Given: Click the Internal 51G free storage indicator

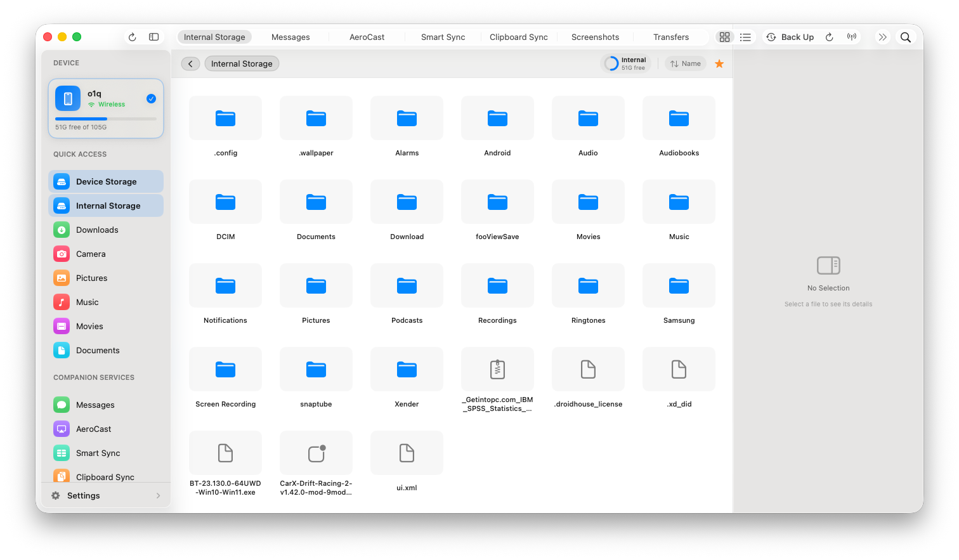Looking at the screenshot, I should pyautogui.click(x=625, y=63).
